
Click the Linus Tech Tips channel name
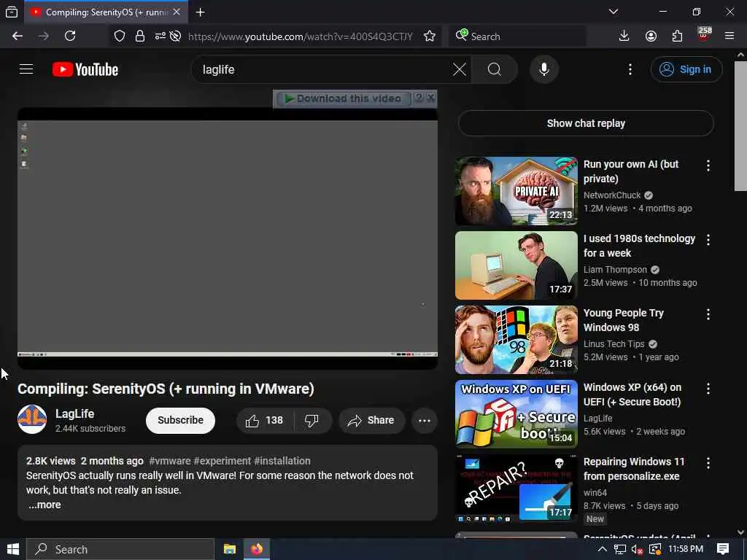614,344
